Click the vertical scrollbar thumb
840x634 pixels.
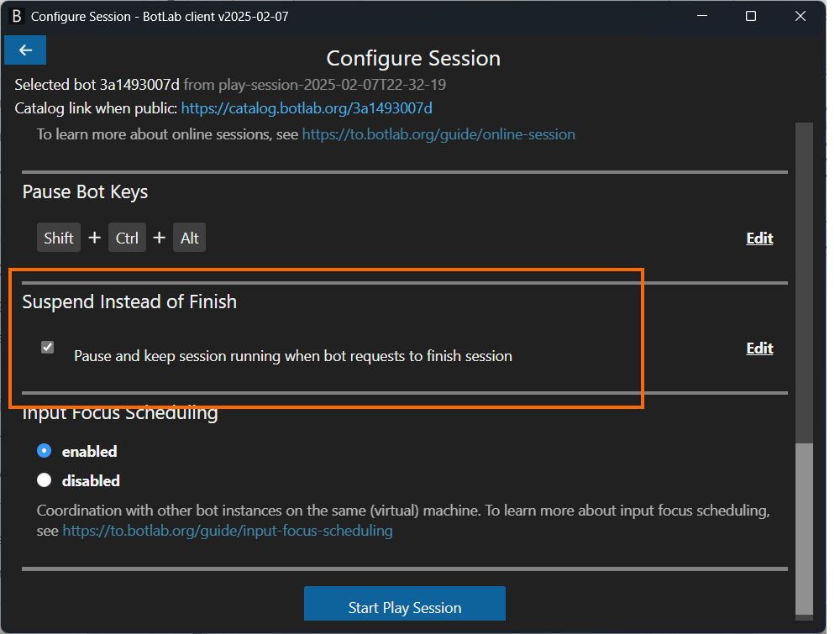pyautogui.click(x=804, y=528)
